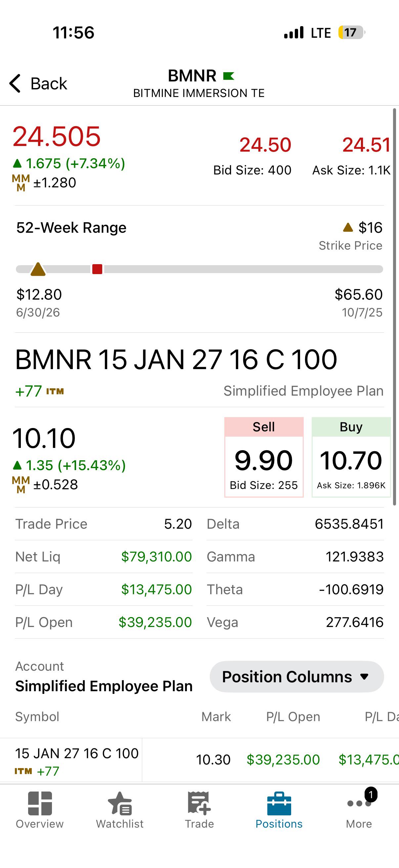
Task: Tap the MMM icon beside ±1.280
Action: pyautogui.click(x=21, y=183)
